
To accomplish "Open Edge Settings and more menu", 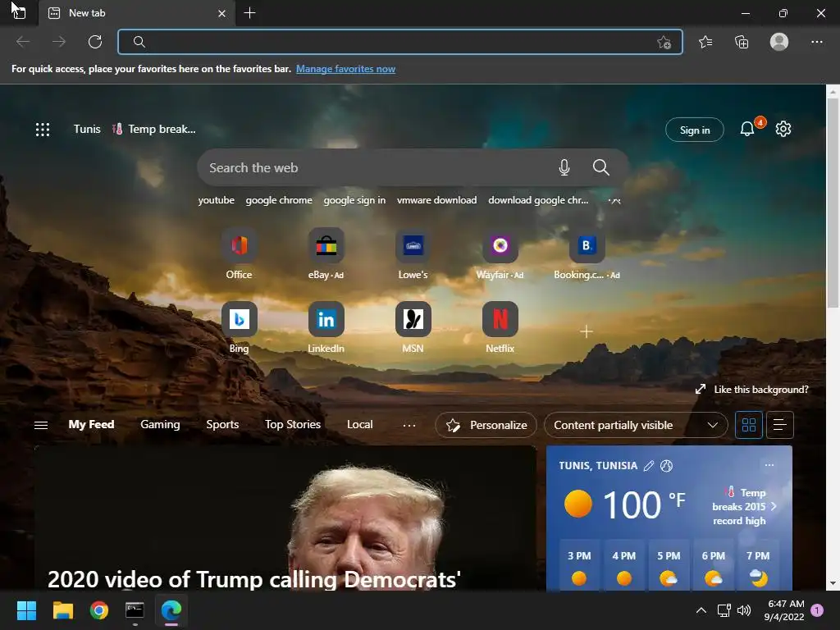I will [x=816, y=42].
